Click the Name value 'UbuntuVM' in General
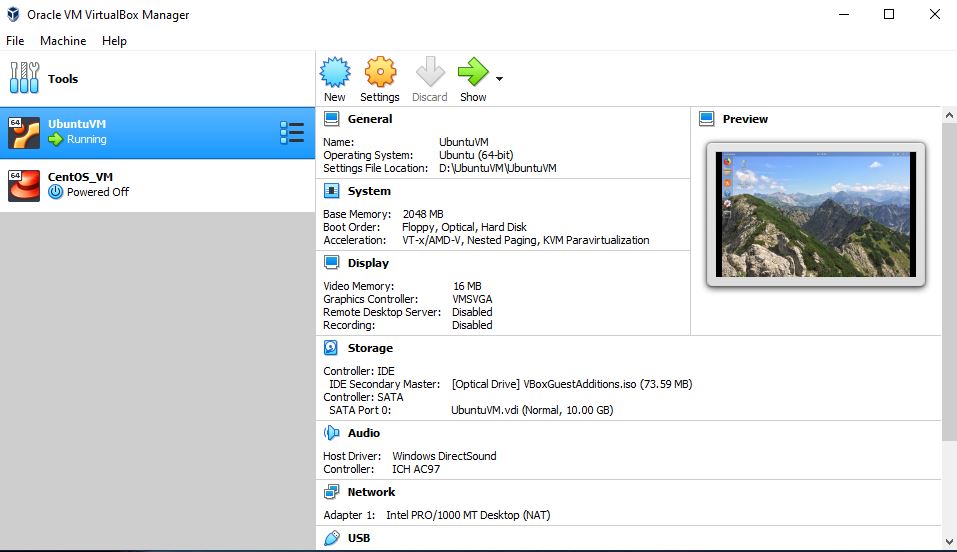The width and height of the screenshot is (957, 552). pyautogui.click(x=463, y=142)
